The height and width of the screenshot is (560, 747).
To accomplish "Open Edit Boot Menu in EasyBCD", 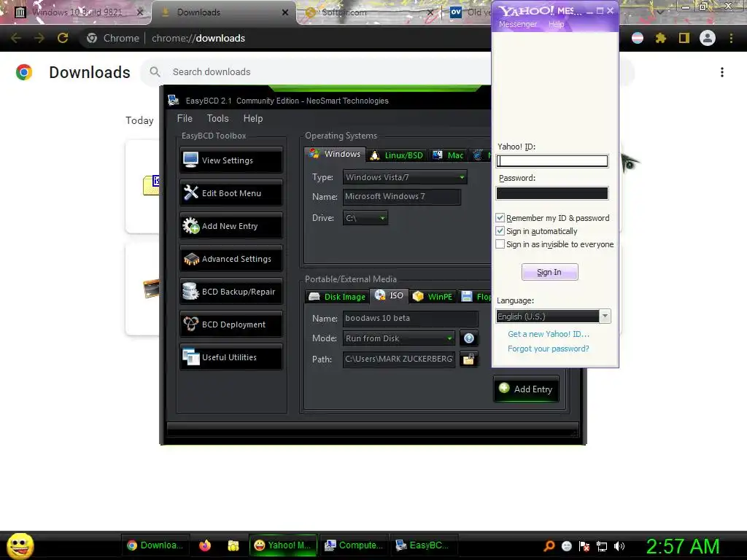I will (x=231, y=192).
